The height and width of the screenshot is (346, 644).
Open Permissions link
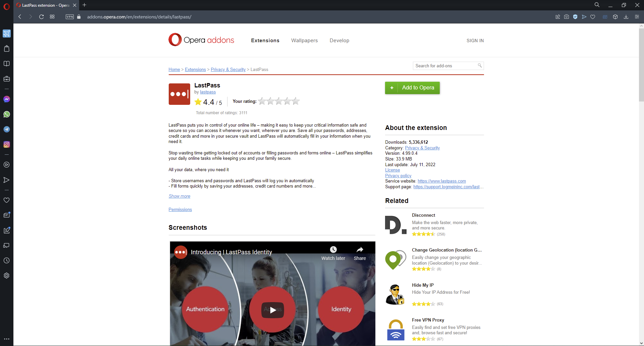(180, 210)
